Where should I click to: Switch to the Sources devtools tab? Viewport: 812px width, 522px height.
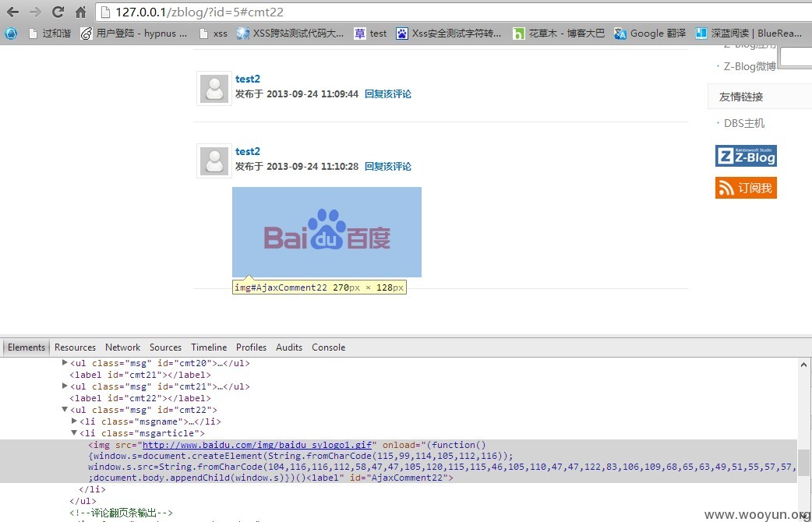(x=166, y=347)
